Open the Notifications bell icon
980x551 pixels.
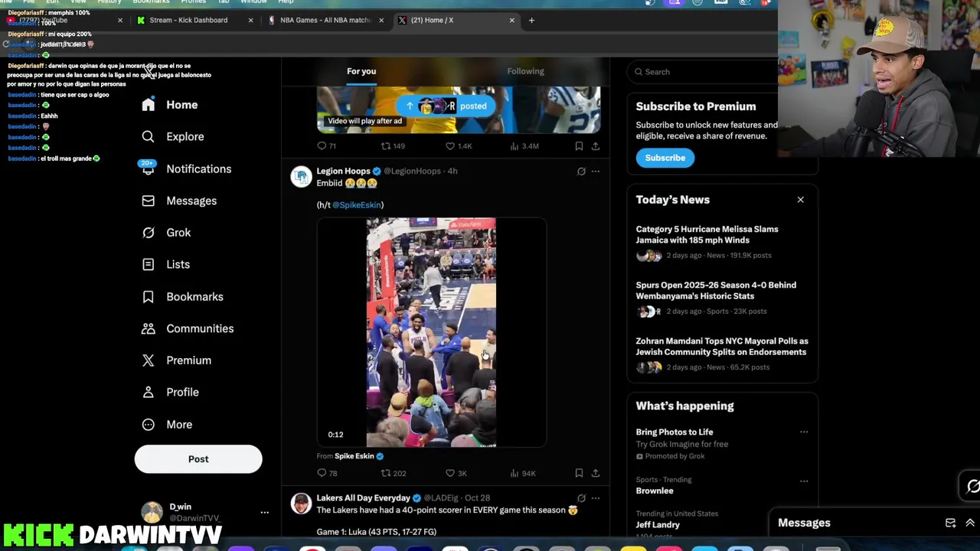tap(148, 169)
